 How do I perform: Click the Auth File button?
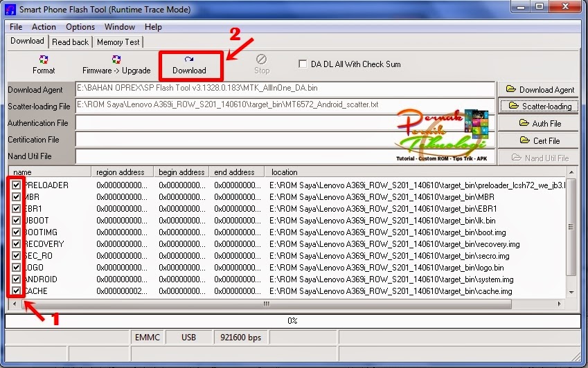pyautogui.click(x=538, y=123)
